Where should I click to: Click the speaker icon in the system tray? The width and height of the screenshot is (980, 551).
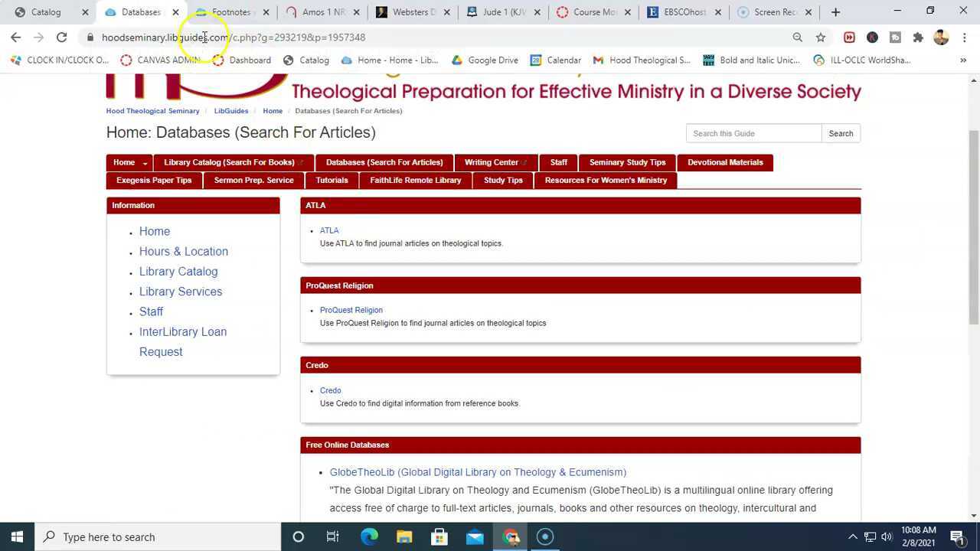pyautogui.click(x=886, y=536)
